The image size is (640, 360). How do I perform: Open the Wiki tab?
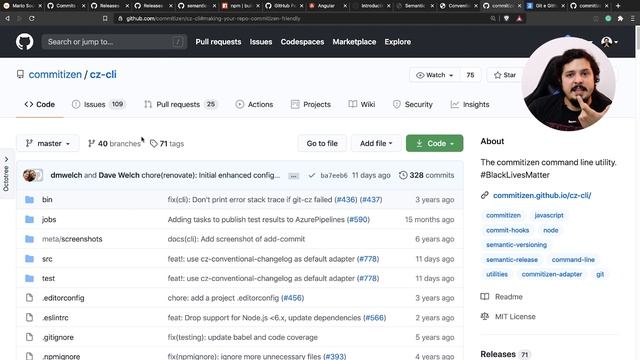pos(362,104)
